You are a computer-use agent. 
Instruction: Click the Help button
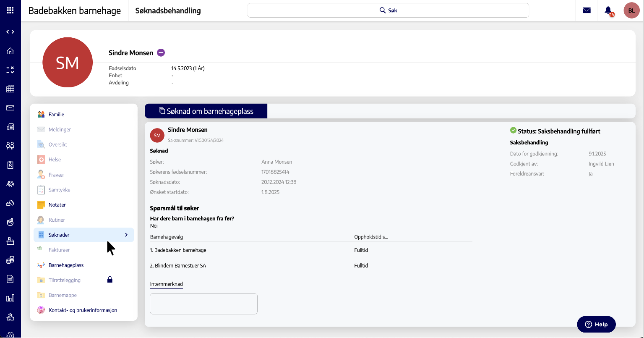(596, 325)
